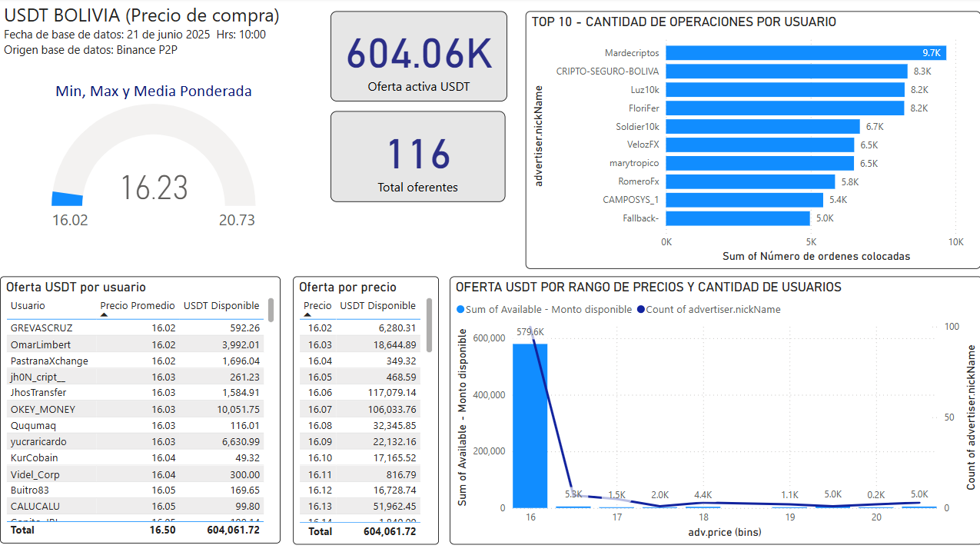Select the Fallback- bar in the Top 10 chart
This screenshot has width=980, height=552.
[737, 218]
